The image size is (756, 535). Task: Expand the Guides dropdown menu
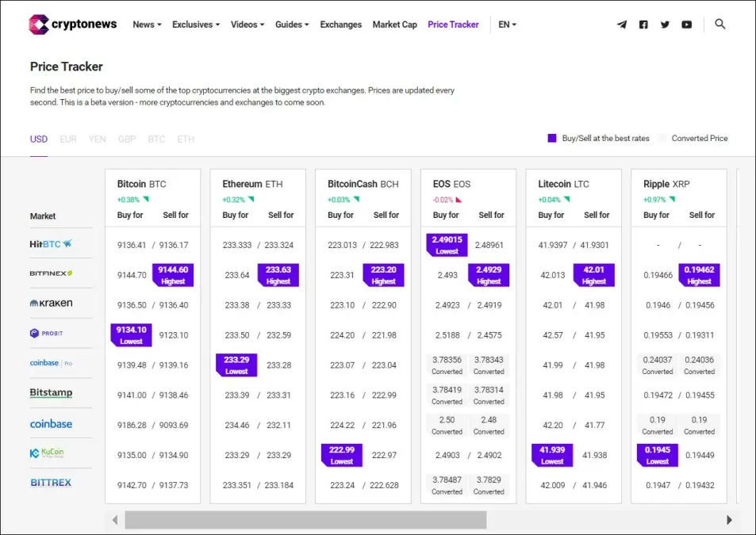point(292,25)
